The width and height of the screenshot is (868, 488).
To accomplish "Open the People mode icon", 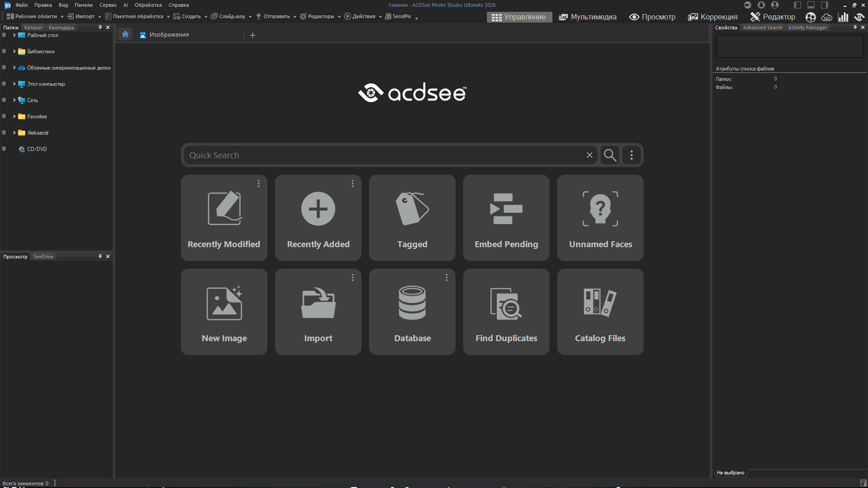I will 811,17.
